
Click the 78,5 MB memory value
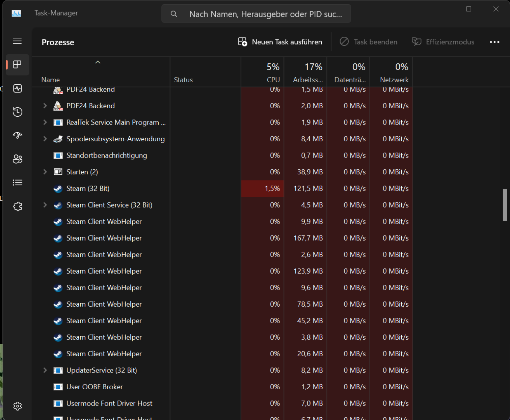[x=310, y=304]
